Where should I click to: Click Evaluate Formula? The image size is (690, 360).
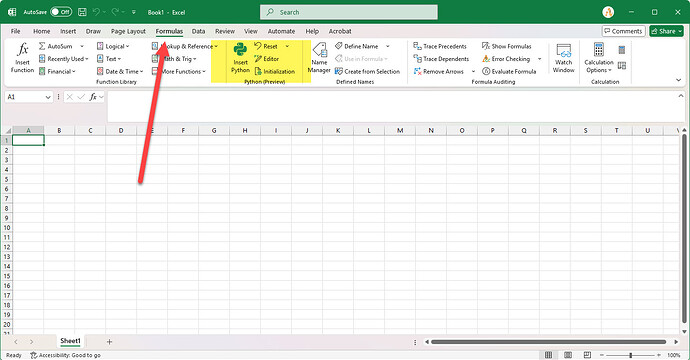coord(509,71)
